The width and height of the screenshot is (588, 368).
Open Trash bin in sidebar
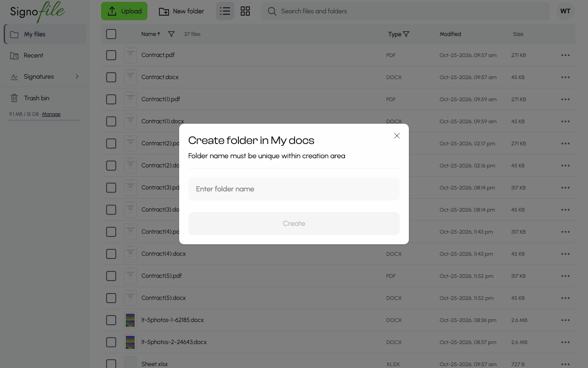(x=45, y=98)
